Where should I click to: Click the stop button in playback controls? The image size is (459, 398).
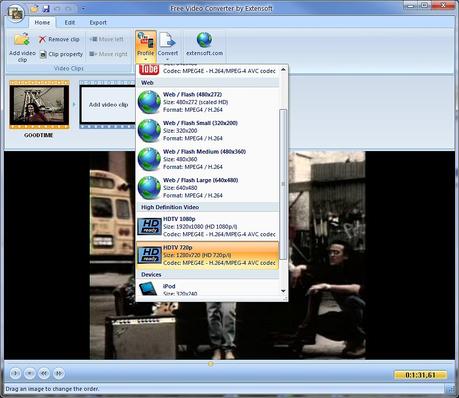click(x=30, y=373)
